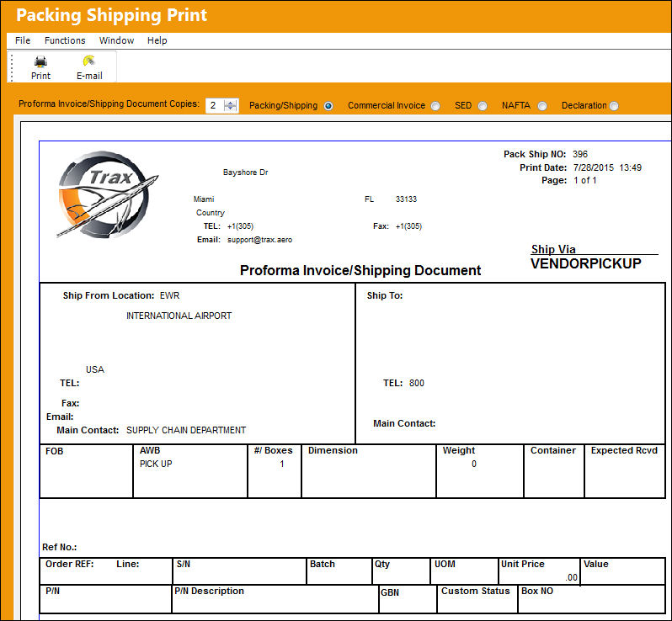Click the toolbar drag handle dots
Screen dimensions: 672x621
click(x=12, y=67)
